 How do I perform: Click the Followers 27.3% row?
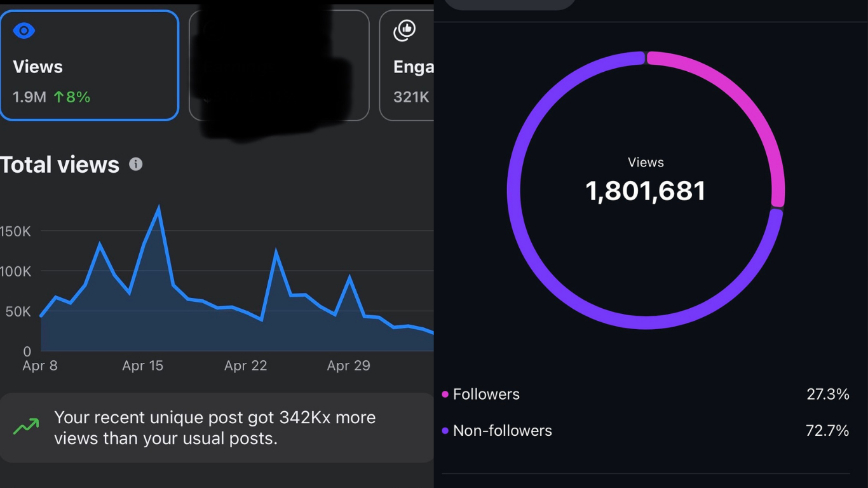(646, 395)
